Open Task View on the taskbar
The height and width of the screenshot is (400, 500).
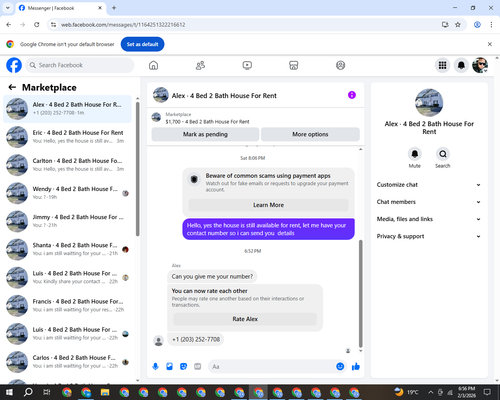click(x=47, y=392)
